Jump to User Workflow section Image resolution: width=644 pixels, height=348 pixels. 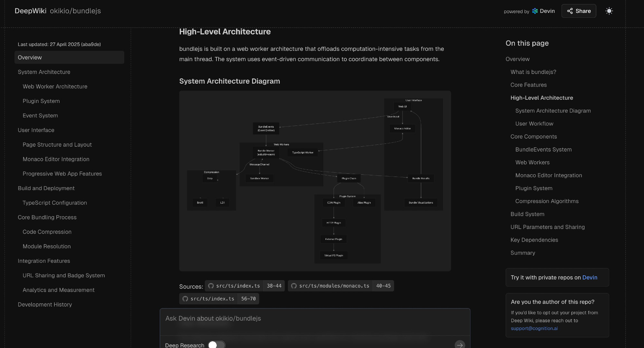pyautogui.click(x=534, y=124)
